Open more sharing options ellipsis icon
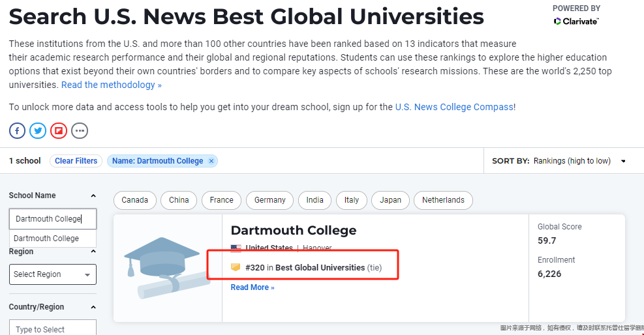The image size is (644, 335). pyautogui.click(x=80, y=130)
